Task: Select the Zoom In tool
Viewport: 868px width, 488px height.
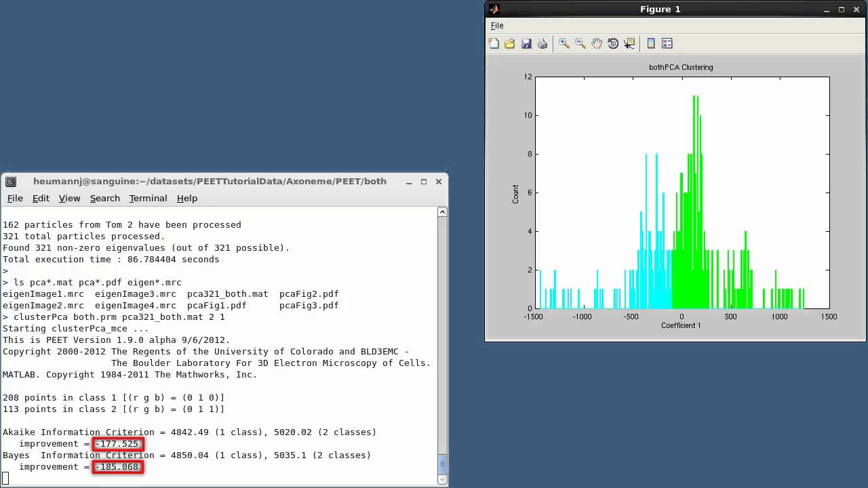Action: tap(564, 43)
